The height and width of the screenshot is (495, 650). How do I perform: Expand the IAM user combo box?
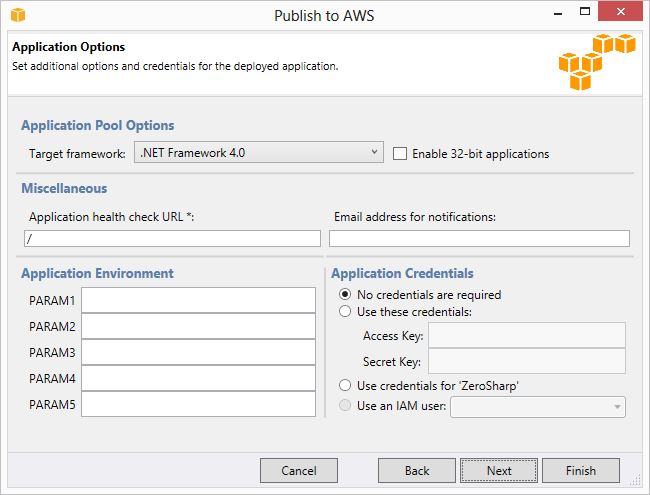[x=538, y=407]
